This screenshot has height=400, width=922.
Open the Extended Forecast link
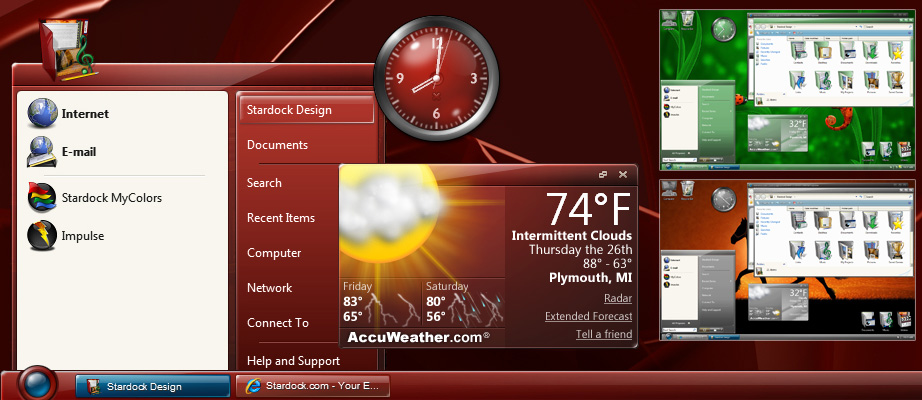pos(589,316)
